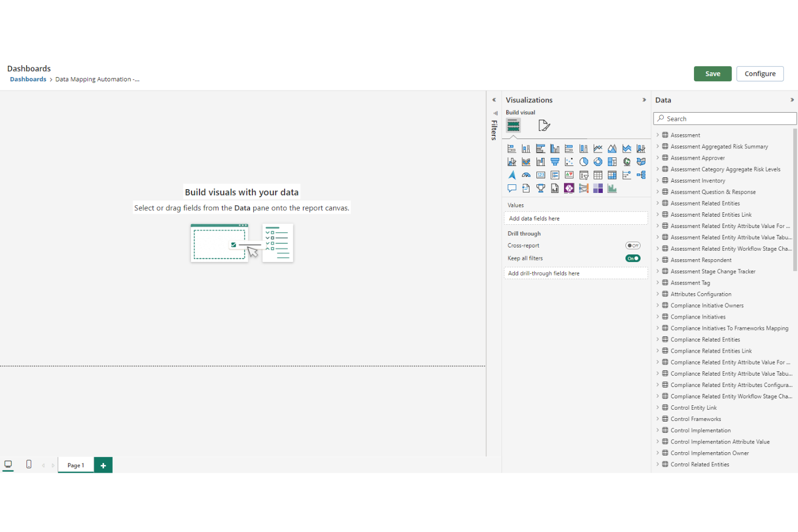
Task: Add a slicer to the report
Action: pyautogui.click(x=583, y=175)
